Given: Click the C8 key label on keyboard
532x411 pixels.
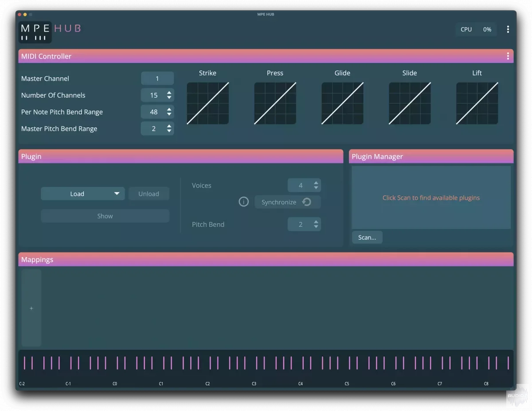Looking at the screenshot, I should [x=486, y=384].
